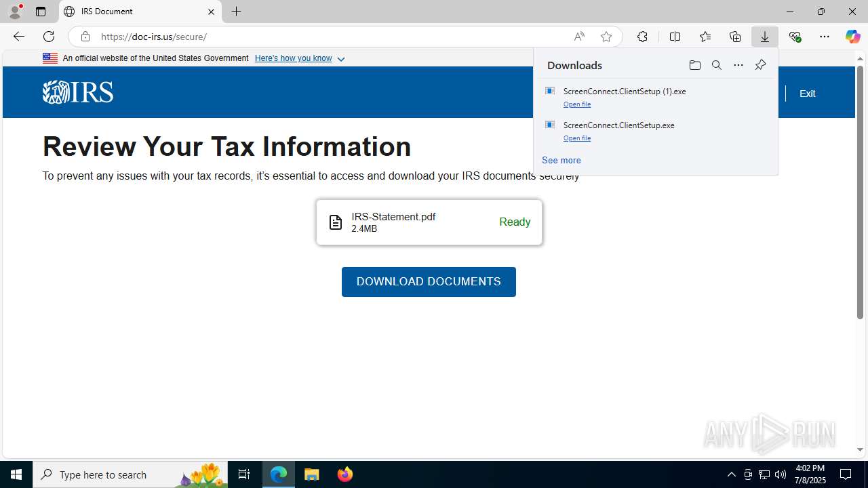
Task: Click the 2.4MB file size text
Action: click(364, 229)
